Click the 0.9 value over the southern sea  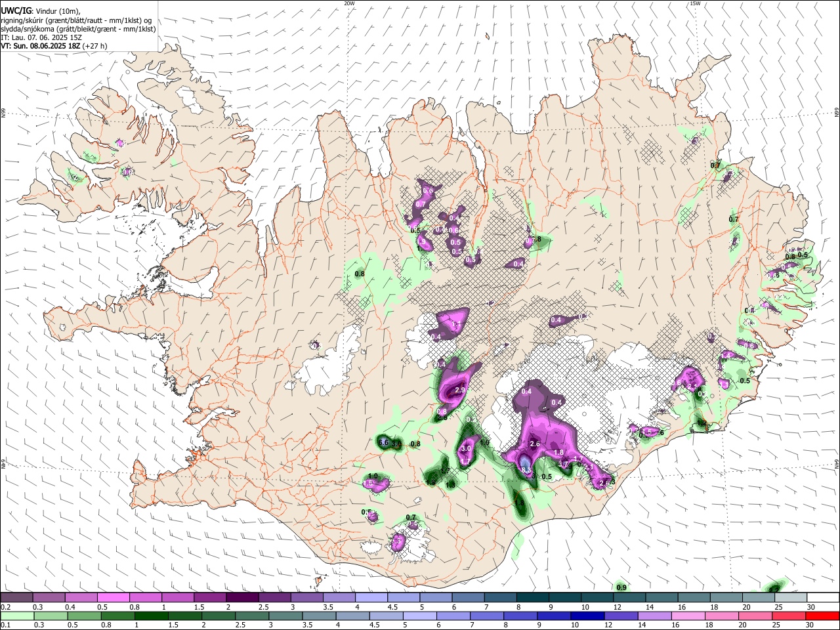tap(621, 587)
